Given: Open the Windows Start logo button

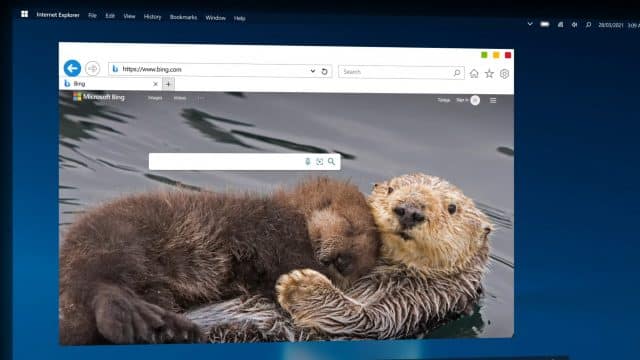Looking at the screenshot, I should tap(24, 14).
